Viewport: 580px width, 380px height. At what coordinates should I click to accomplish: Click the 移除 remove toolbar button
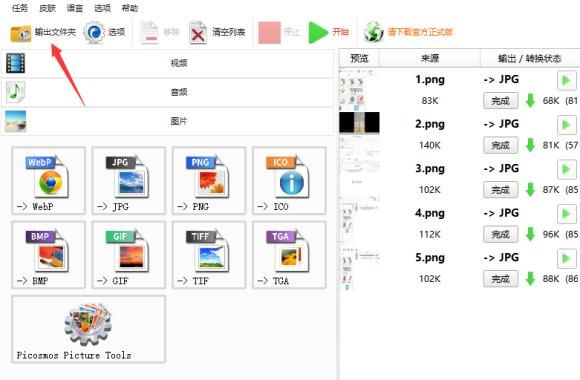[159, 32]
